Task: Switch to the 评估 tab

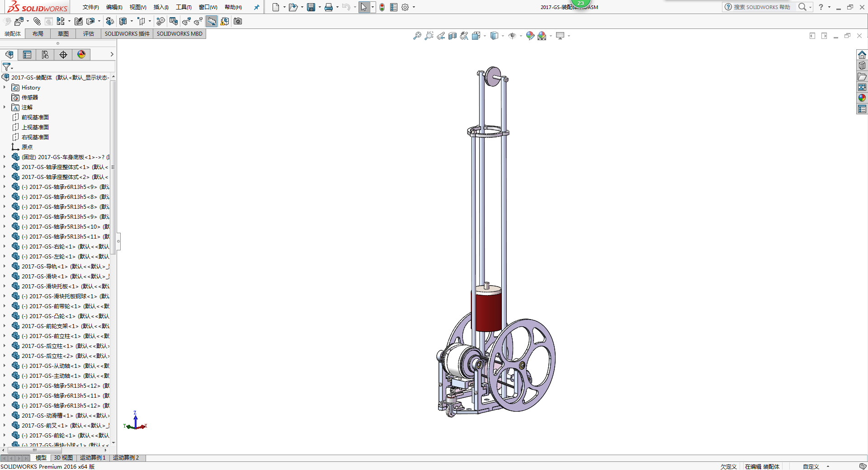Action: (x=89, y=34)
